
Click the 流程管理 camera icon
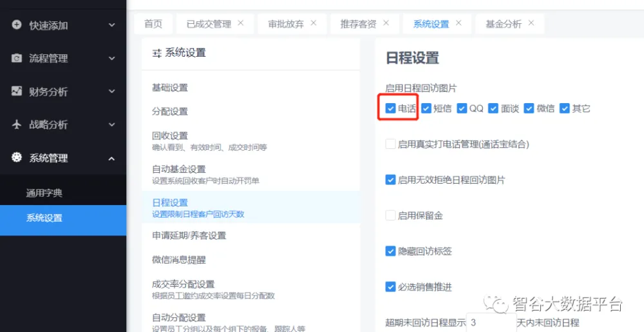coord(17,58)
